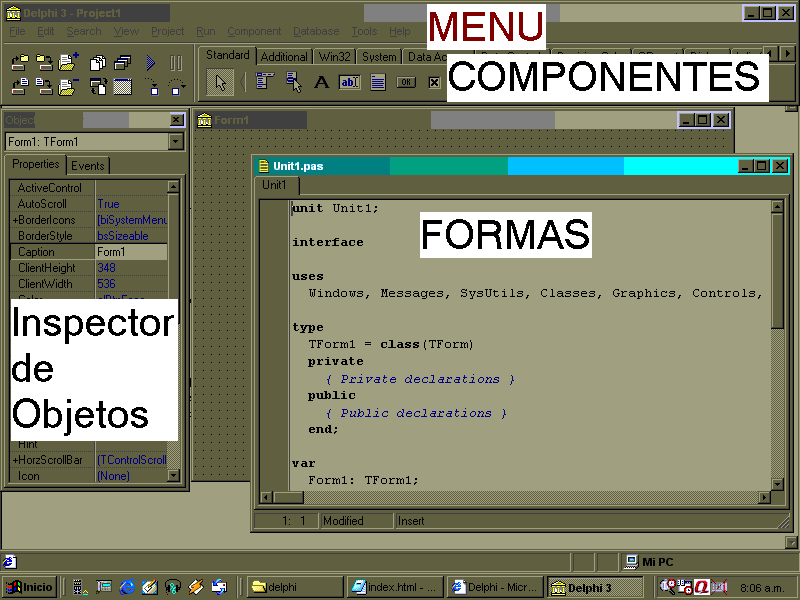Pick the MainMenu component
800x600 pixels.
coord(264,82)
